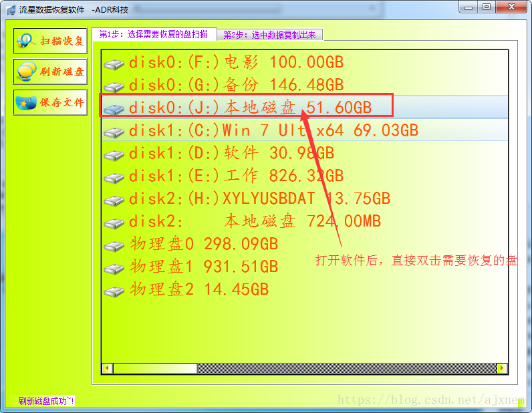
Task: Minimize the 流星数据恢复软件 window
Action: [x=469, y=7]
